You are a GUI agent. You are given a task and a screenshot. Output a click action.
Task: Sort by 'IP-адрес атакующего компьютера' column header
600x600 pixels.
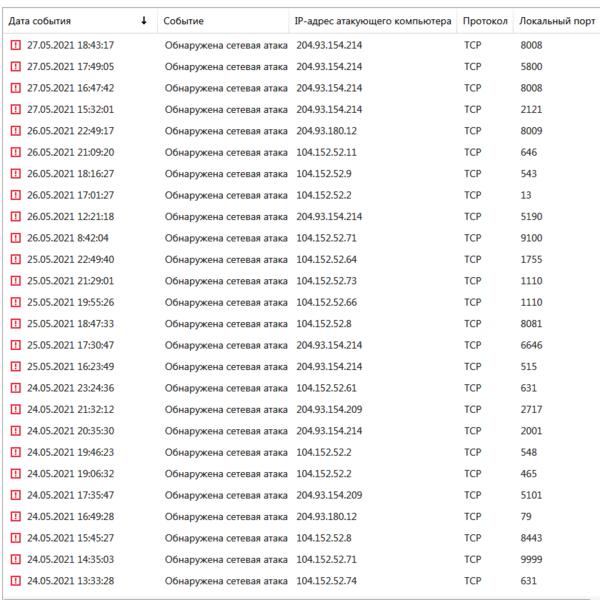(x=373, y=21)
